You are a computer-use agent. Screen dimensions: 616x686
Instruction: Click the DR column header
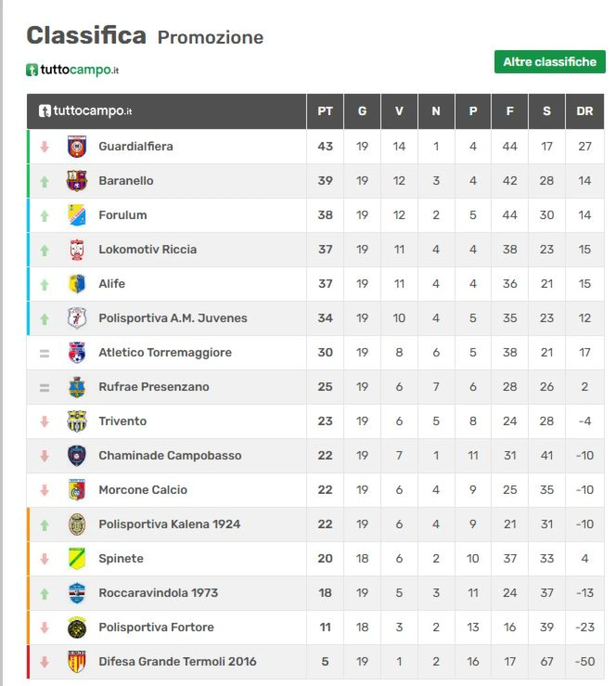[585, 111]
